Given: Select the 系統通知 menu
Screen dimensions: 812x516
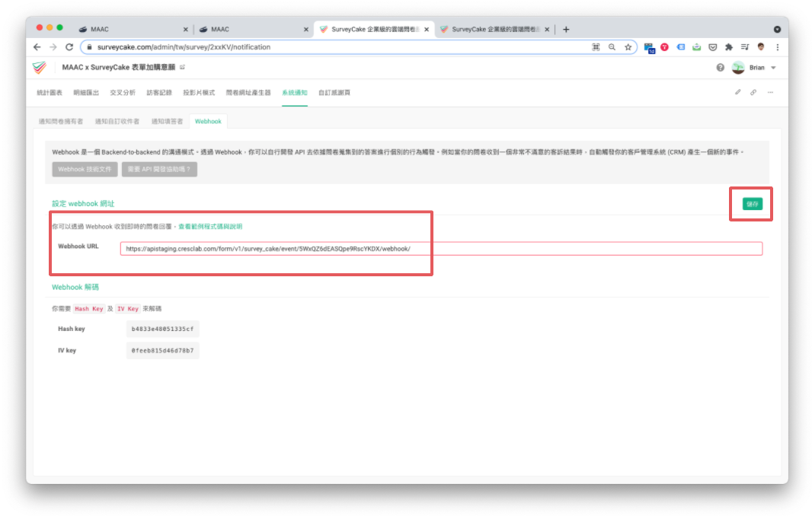Looking at the screenshot, I should pyautogui.click(x=295, y=93).
